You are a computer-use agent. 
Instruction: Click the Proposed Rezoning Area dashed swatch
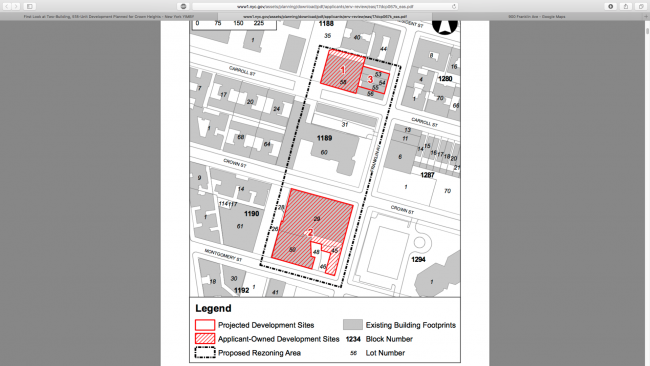[x=205, y=353]
